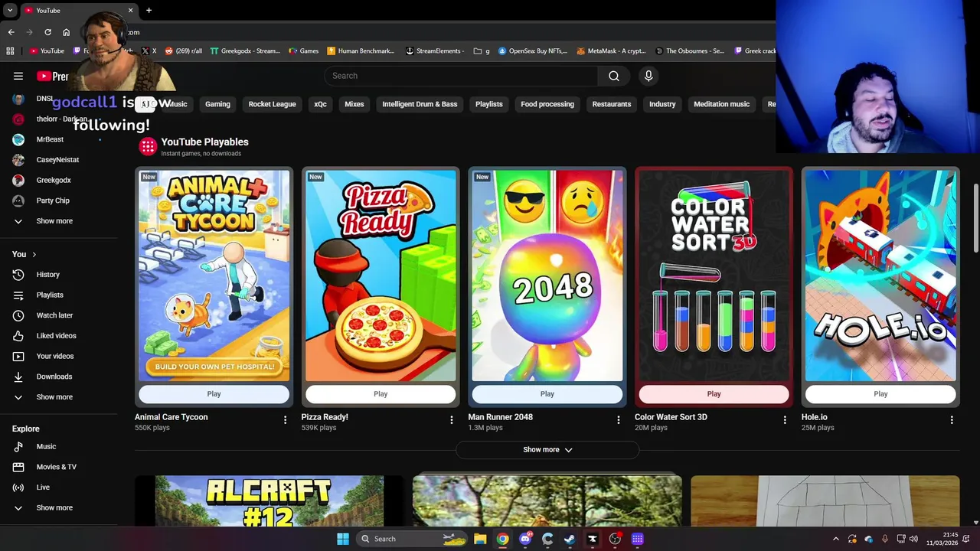Viewport: 980px width, 551px height.
Task: Show hidden system tray icons
Action: coord(835,539)
